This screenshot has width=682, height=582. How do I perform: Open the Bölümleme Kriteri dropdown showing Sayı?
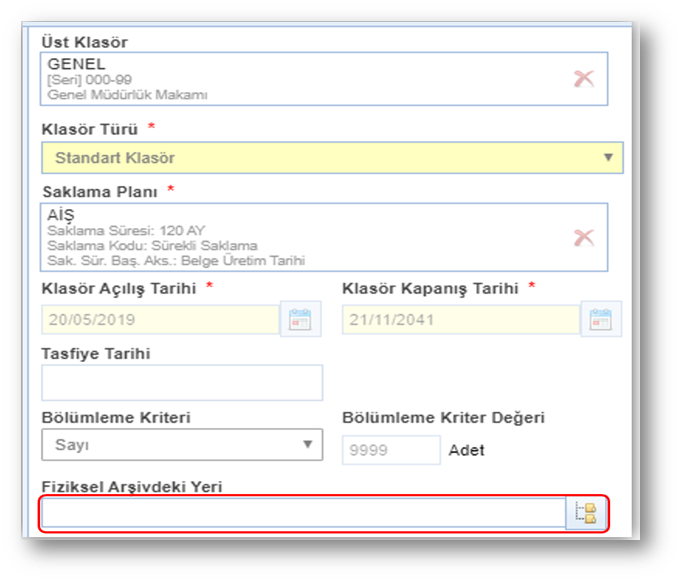coord(182,446)
